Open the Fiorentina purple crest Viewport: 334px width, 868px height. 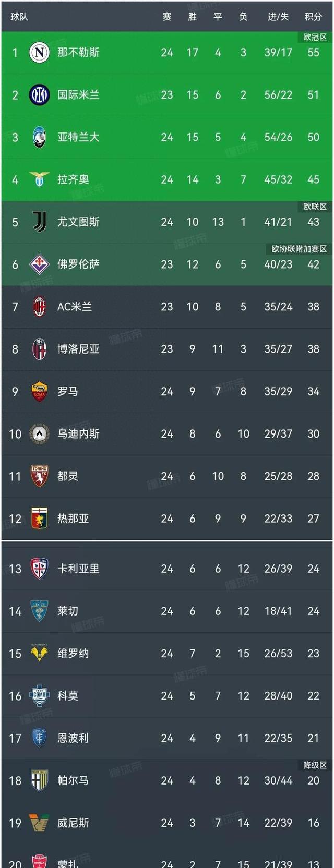coord(39,264)
